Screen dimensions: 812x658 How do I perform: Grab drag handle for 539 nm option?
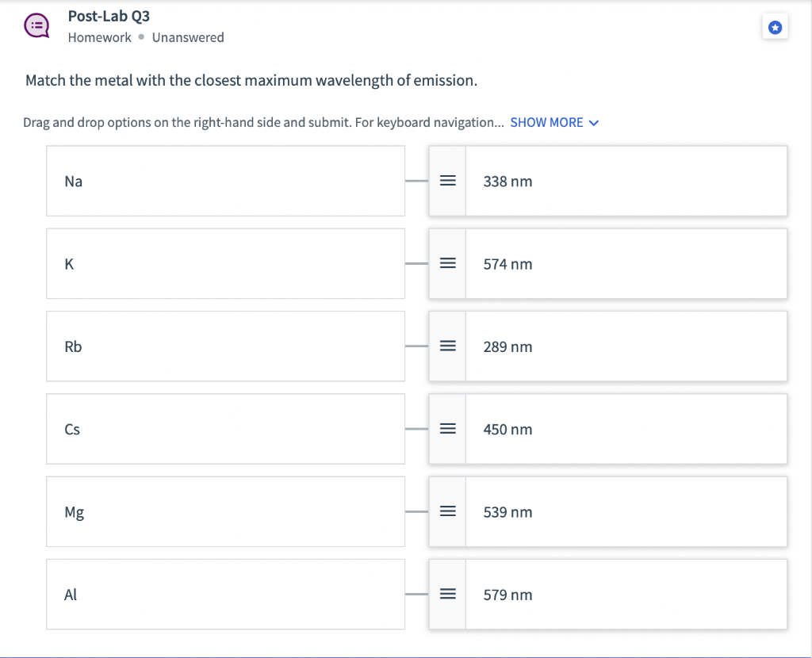(447, 512)
